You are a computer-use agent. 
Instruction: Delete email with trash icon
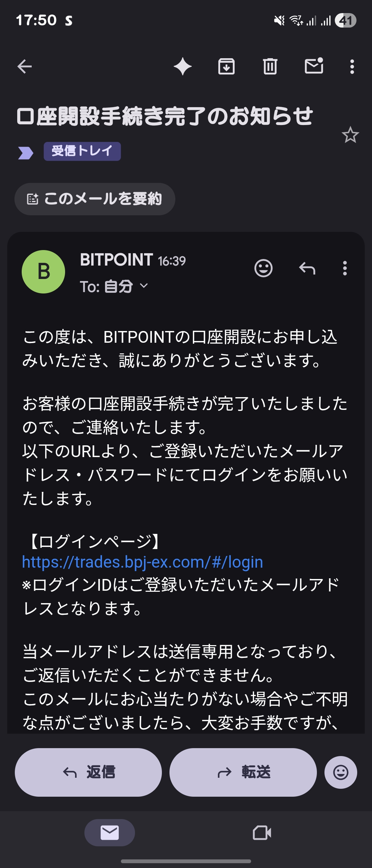(270, 66)
